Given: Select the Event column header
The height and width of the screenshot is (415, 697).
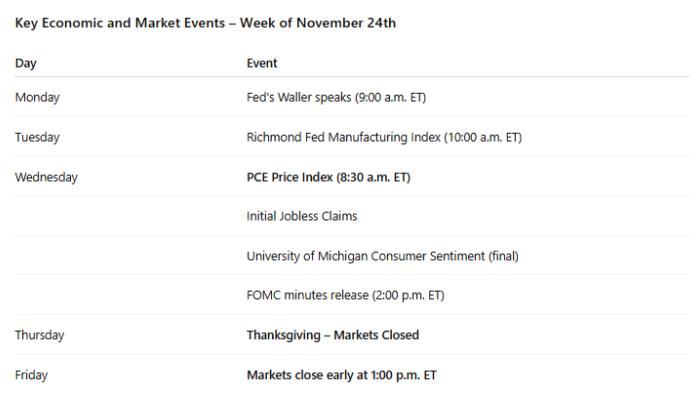Looking at the screenshot, I should (x=262, y=63).
